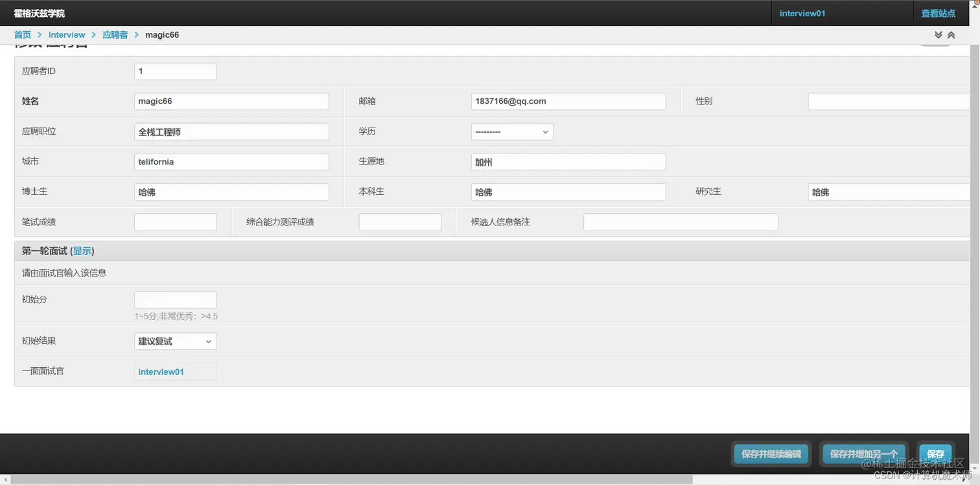980x485 pixels.
Task: Edit the 姓名 field containing magic66
Action: point(231,102)
